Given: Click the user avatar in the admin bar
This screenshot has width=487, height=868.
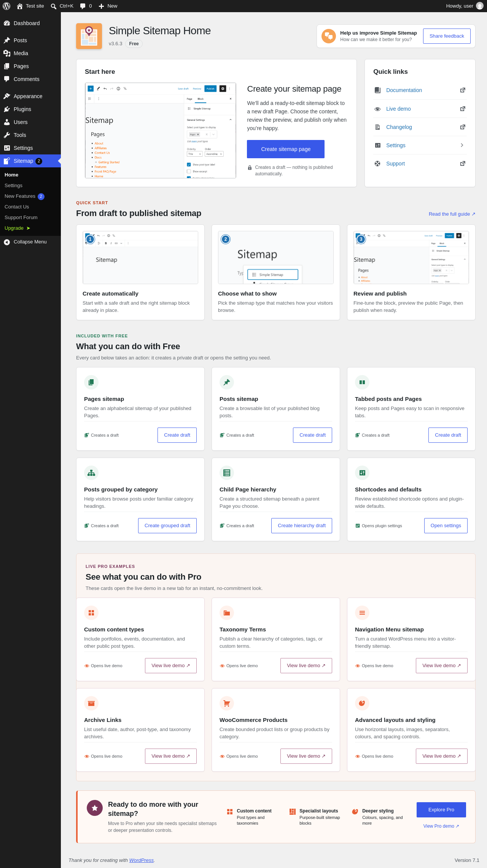Looking at the screenshot, I should click(x=480, y=6).
